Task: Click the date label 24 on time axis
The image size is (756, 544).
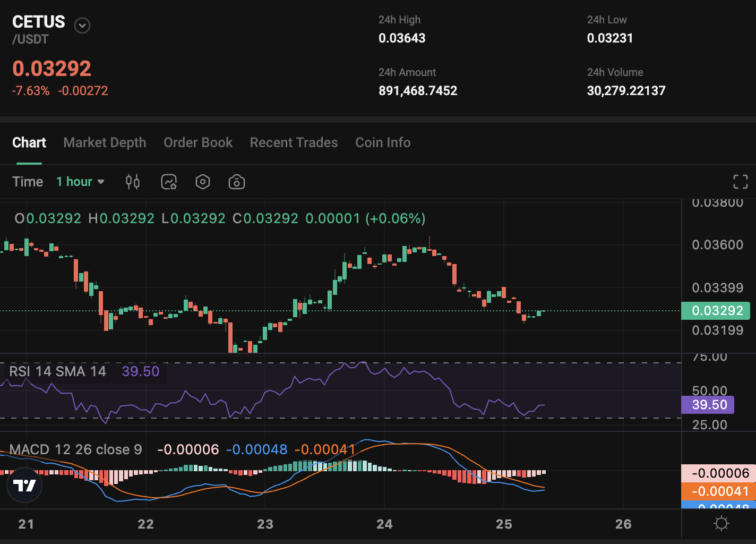Action: (x=384, y=524)
